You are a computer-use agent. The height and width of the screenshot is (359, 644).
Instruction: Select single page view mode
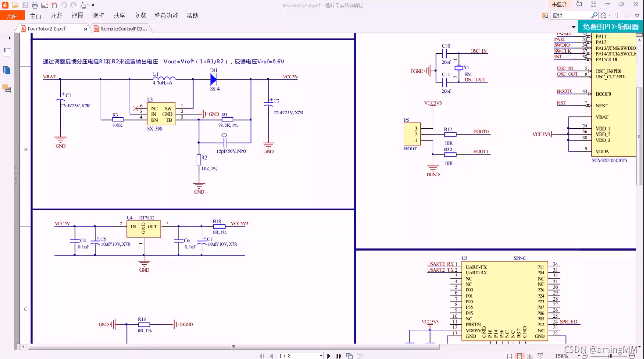tap(509, 356)
